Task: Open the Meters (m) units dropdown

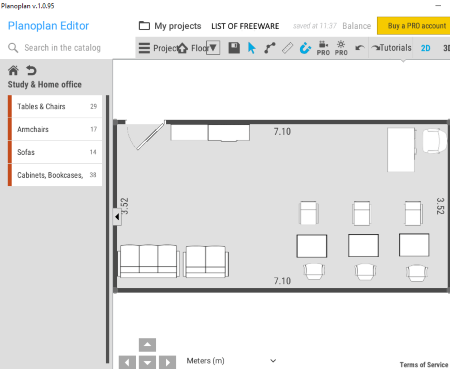Action: [231, 361]
